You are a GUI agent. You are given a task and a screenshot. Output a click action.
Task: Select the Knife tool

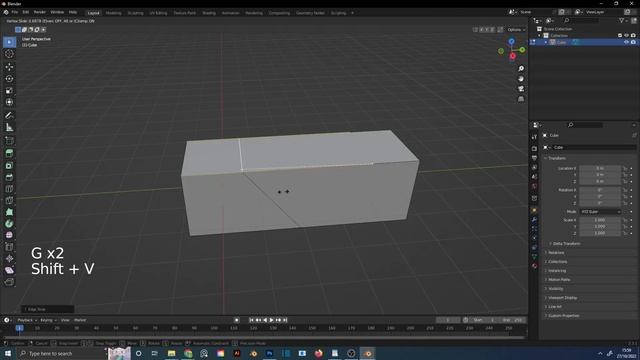pyautogui.click(x=9, y=200)
